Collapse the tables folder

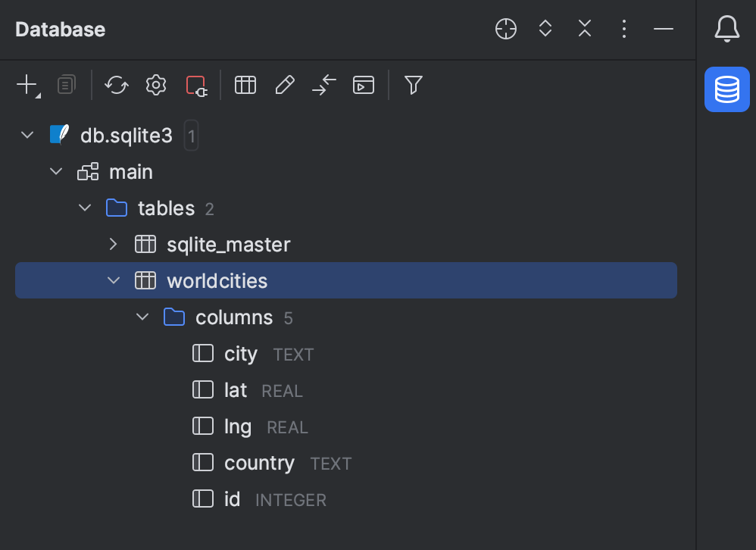(84, 208)
